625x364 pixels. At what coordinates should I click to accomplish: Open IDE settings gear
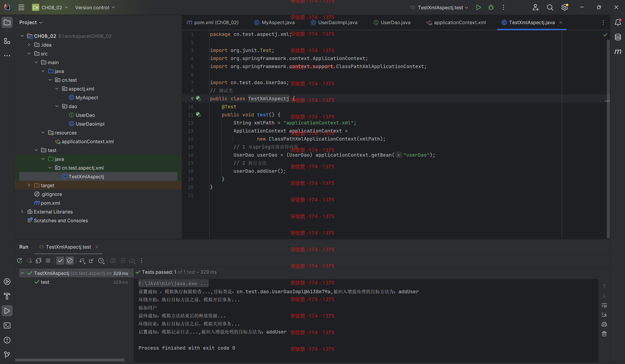tap(565, 7)
